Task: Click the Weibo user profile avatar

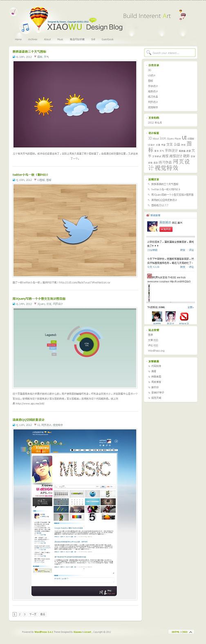Action: 153,226
